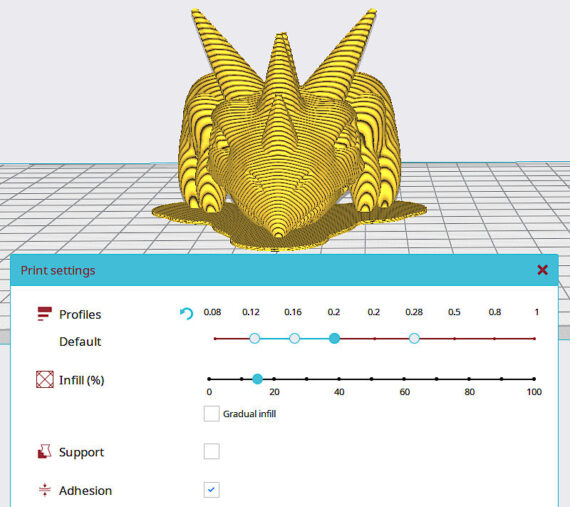Uncheck the Adhesion checkbox
This screenshot has width=570, height=507.
(212, 490)
